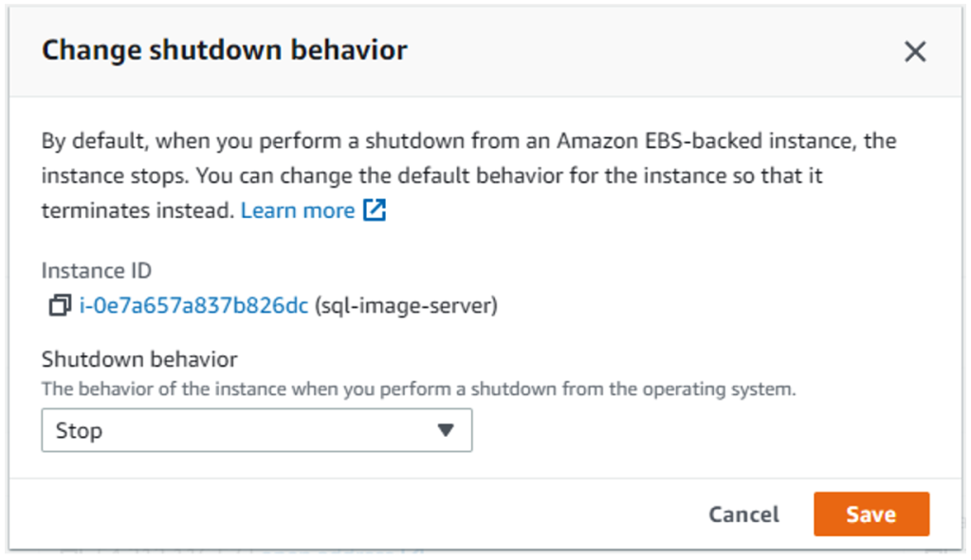Cancel the shutdown behavior change
The image size is (971, 560).
click(x=743, y=515)
